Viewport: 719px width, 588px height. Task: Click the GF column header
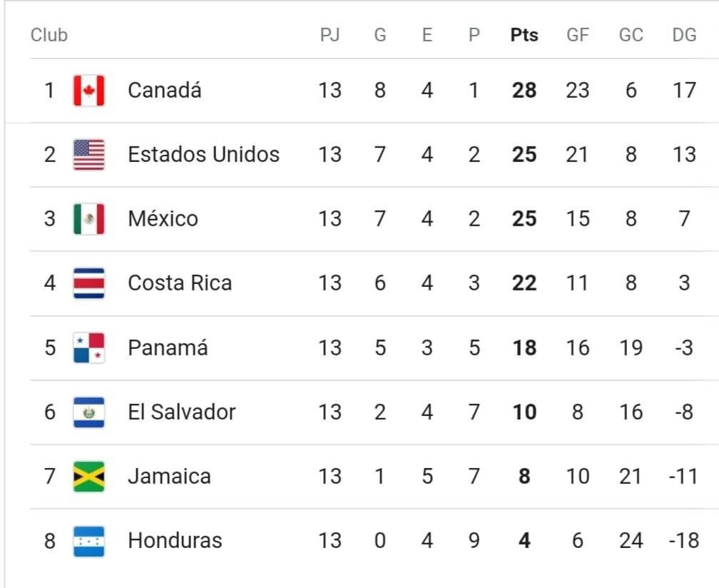click(x=577, y=35)
